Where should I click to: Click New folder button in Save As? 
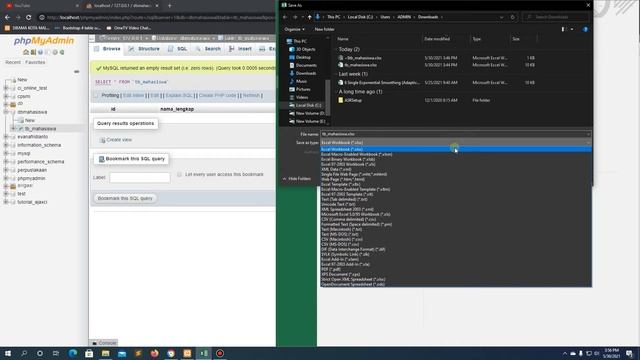(324, 29)
